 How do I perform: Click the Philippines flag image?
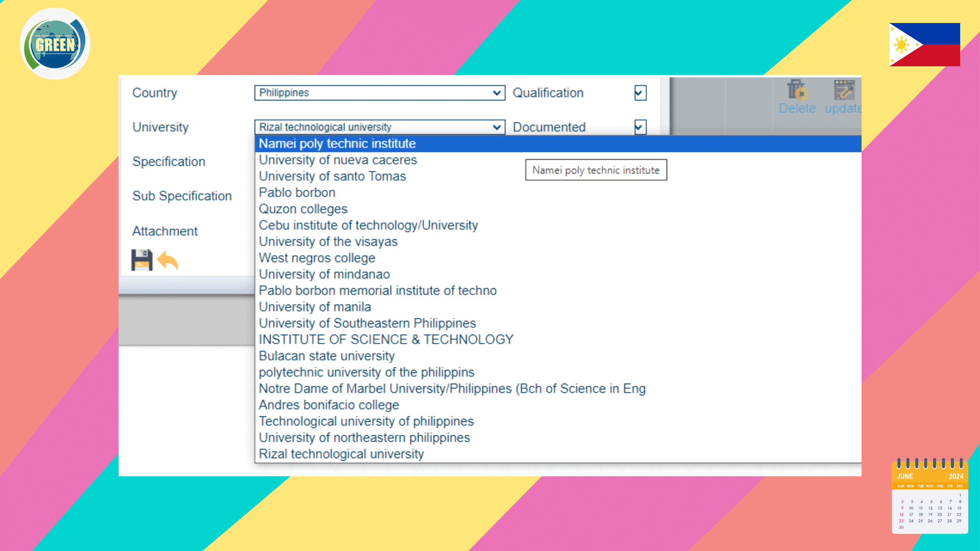pyautogui.click(x=924, y=44)
